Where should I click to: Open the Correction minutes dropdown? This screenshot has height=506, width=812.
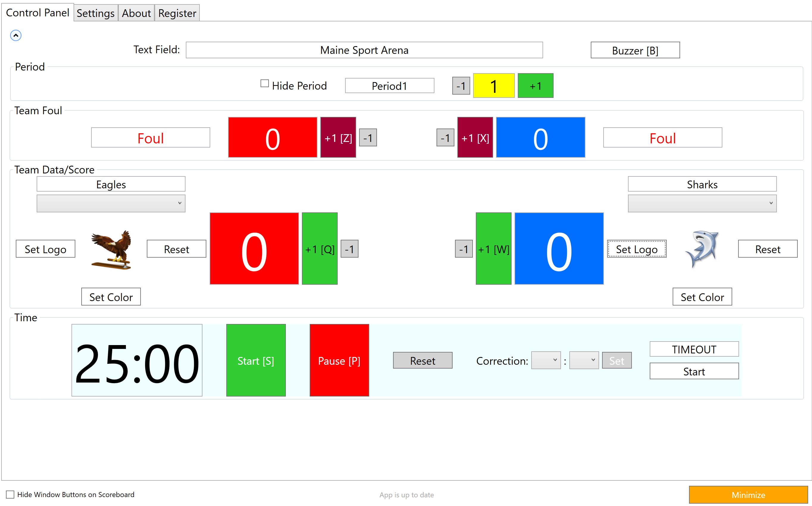click(x=546, y=360)
